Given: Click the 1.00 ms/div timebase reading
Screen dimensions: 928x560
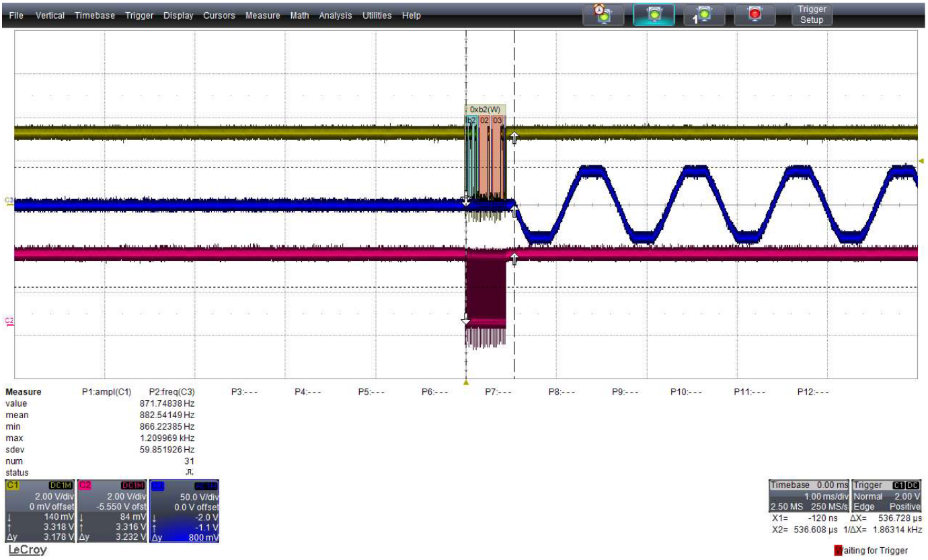Looking at the screenshot, I should pyautogui.click(x=825, y=496).
